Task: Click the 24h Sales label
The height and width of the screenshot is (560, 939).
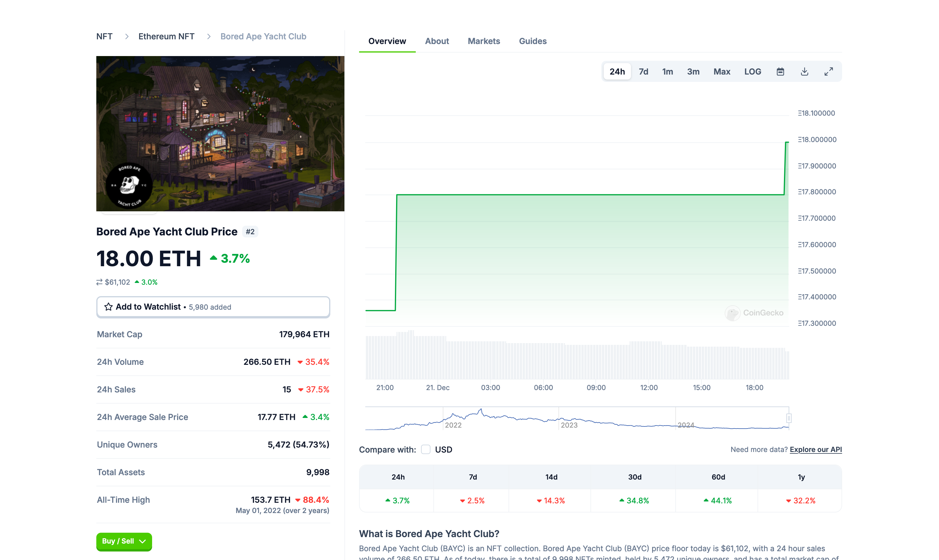Action: coord(116,389)
